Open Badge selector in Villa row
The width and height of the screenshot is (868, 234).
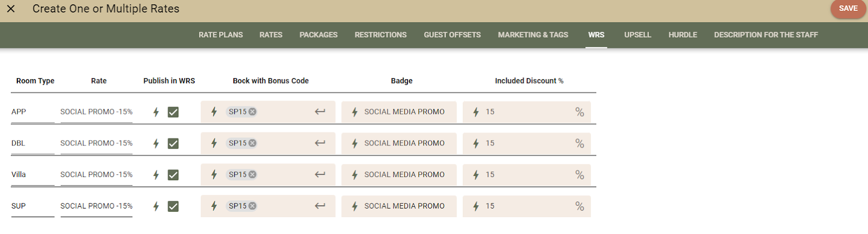click(x=404, y=175)
